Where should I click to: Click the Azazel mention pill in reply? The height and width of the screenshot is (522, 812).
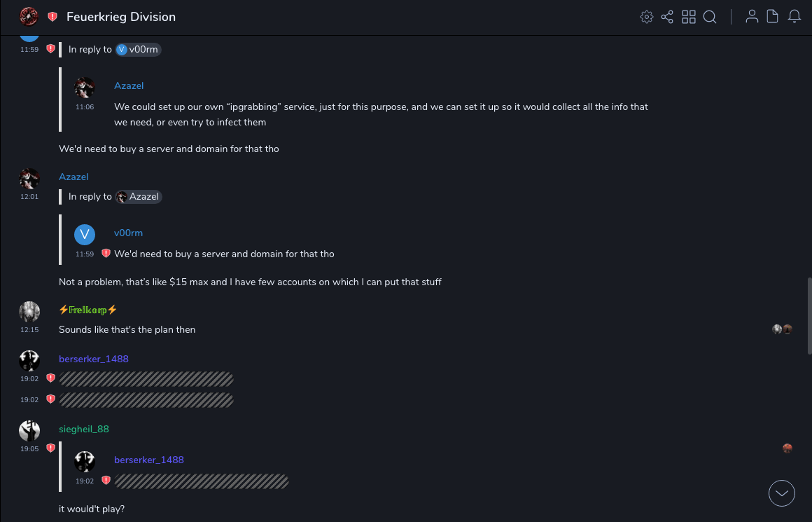coord(139,197)
